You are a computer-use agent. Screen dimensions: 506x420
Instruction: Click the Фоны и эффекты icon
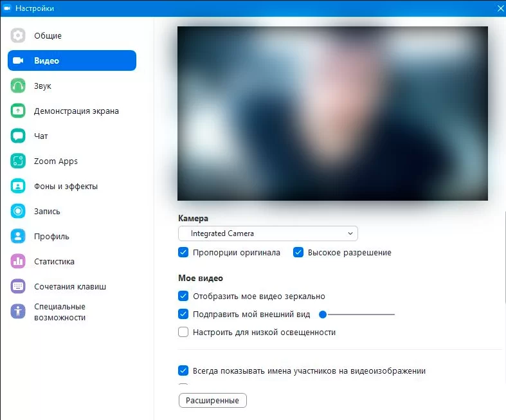click(18, 186)
